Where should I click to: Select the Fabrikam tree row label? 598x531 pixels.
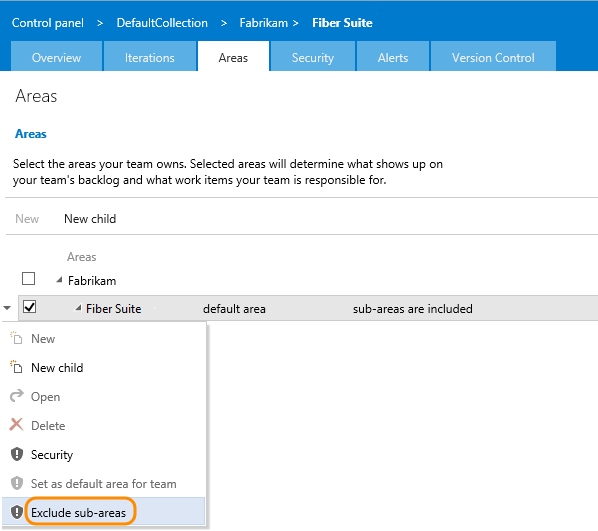92,281
